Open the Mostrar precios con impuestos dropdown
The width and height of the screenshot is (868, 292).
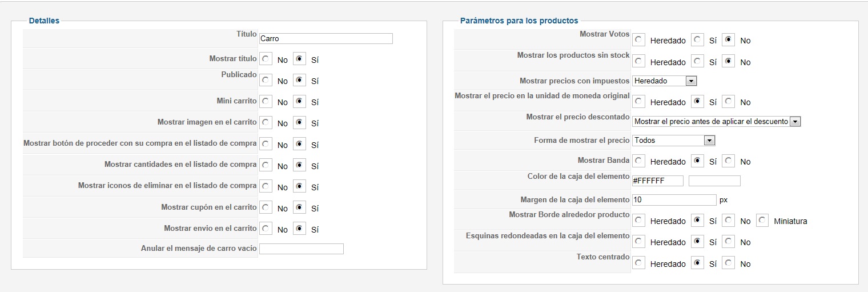[x=665, y=81]
